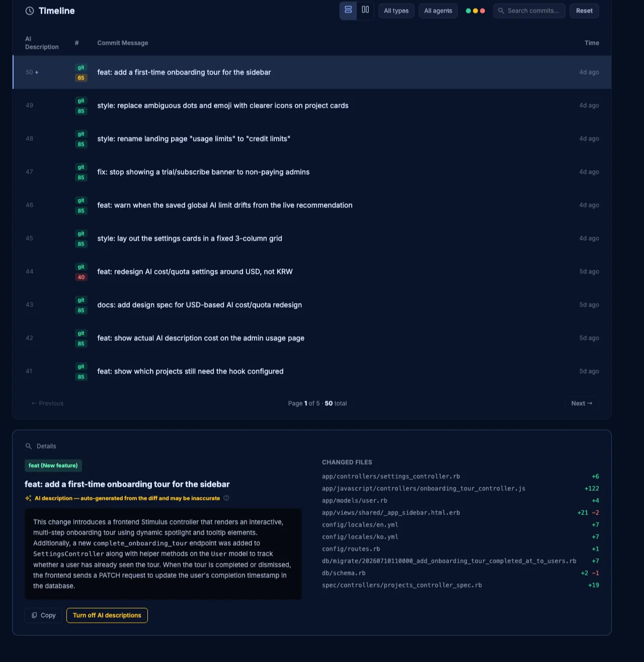This screenshot has width=644, height=662.
Task: Go to the Next page of commits
Action: tap(582, 403)
